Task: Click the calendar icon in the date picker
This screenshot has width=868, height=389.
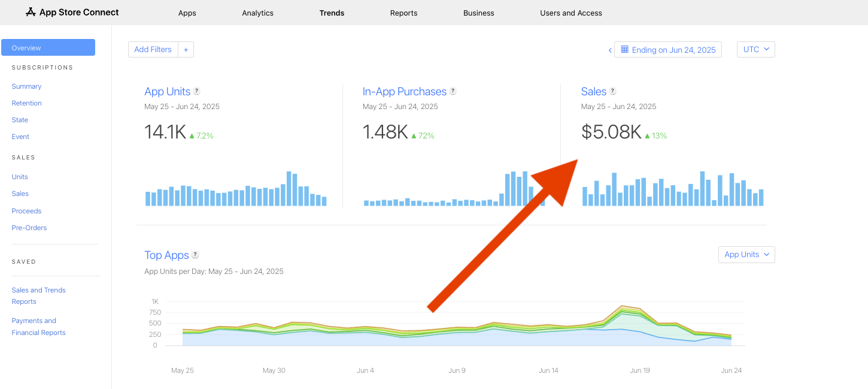Action: [624, 49]
